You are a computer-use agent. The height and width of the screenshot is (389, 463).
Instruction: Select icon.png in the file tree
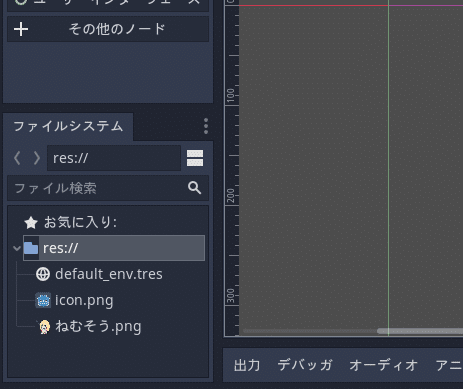(84, 300)
